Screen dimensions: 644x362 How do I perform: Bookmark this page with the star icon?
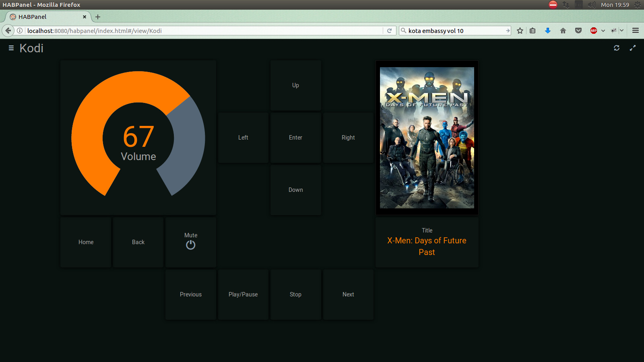(520, 31)
